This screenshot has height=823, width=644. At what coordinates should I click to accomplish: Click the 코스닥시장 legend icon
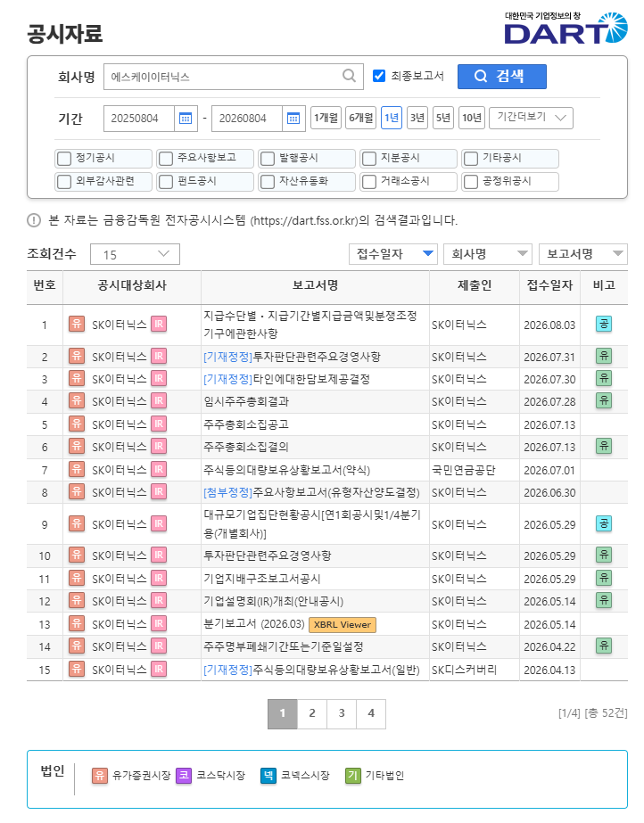pos(184,775)
